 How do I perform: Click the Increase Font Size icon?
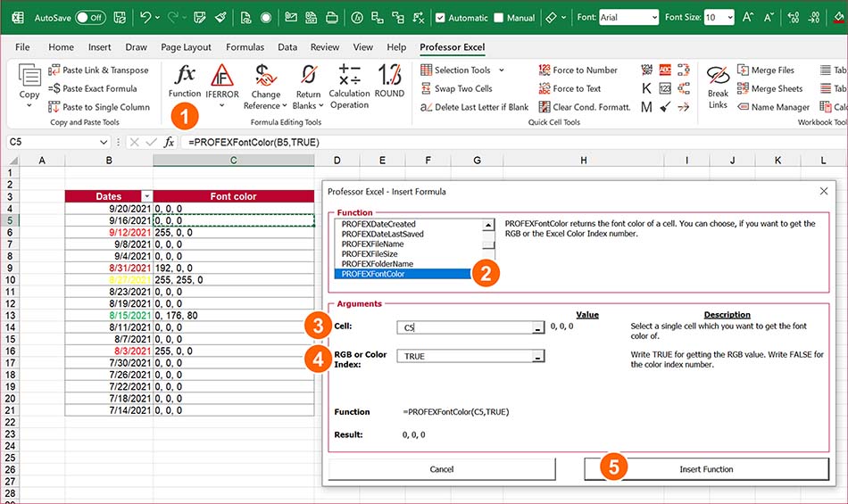(x=748, y=17)
